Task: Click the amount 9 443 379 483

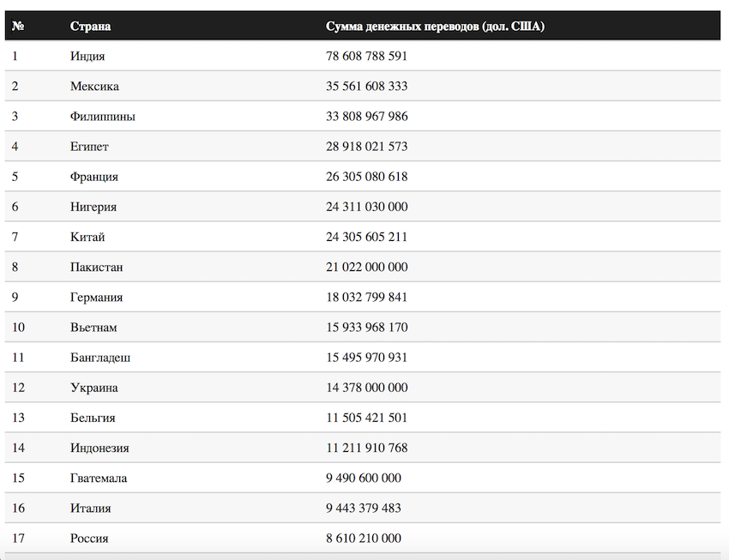Action: click(363, 508)
